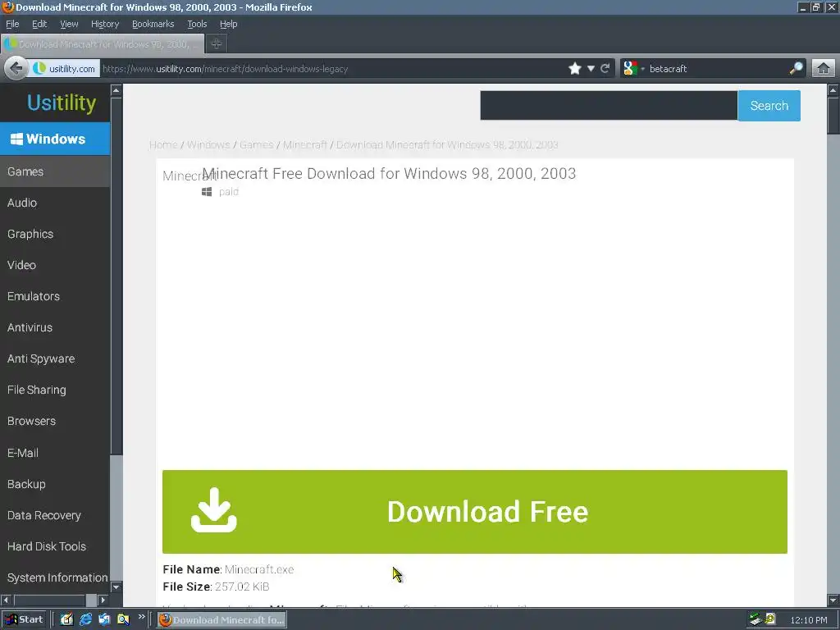Launch Internet Explorer from quick launch

[x=85, y=620]
